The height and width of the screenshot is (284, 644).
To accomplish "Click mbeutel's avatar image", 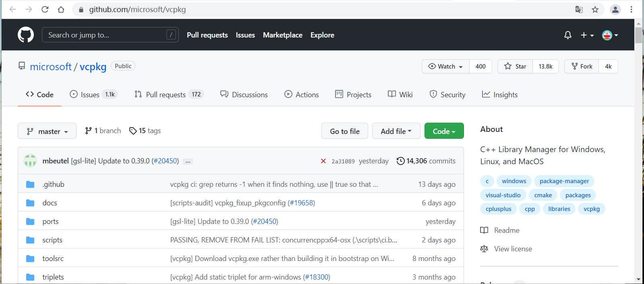I will [30, 161].
